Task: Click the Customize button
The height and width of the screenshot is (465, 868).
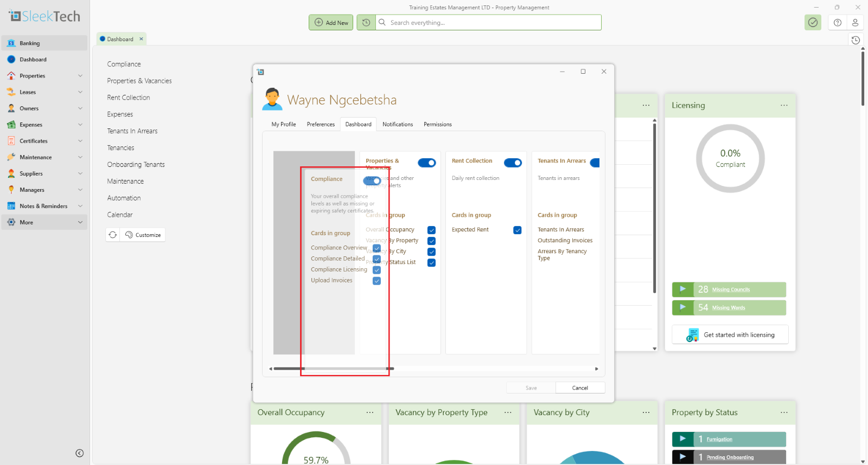Action: pos(143,235)
